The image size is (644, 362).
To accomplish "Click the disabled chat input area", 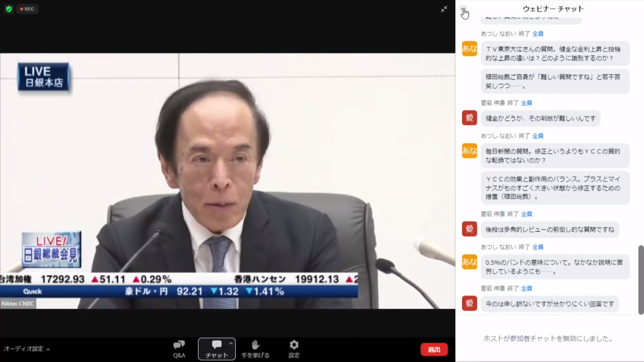I will pyautogui.click(x=548, y=339).
